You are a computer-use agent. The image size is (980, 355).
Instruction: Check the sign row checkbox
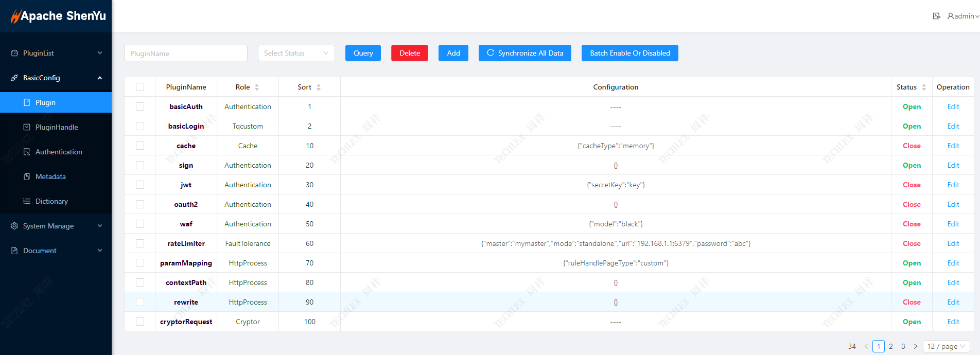click(140, 165)
